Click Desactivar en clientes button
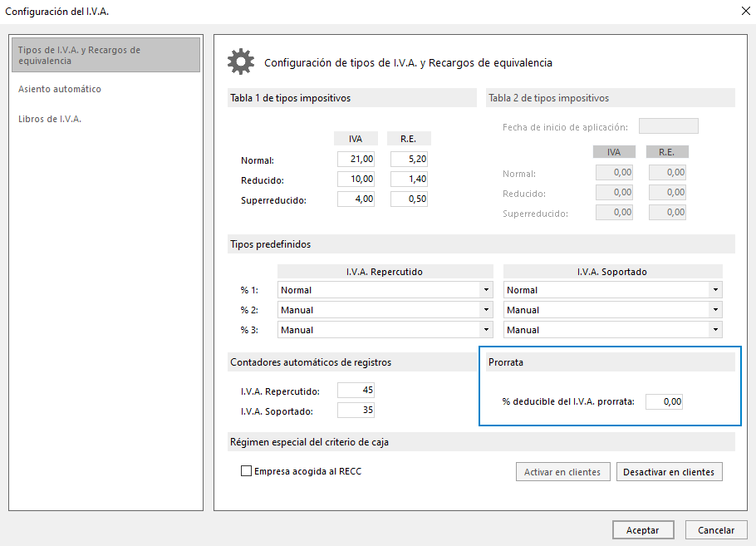Viewport: 756px width, 546px height. tap(670, 472)
